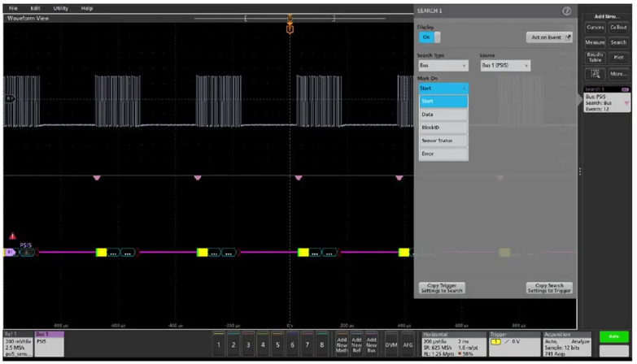Open the Utility menu
The width and height of the screenshot is (637, 364).
(60, 8)
